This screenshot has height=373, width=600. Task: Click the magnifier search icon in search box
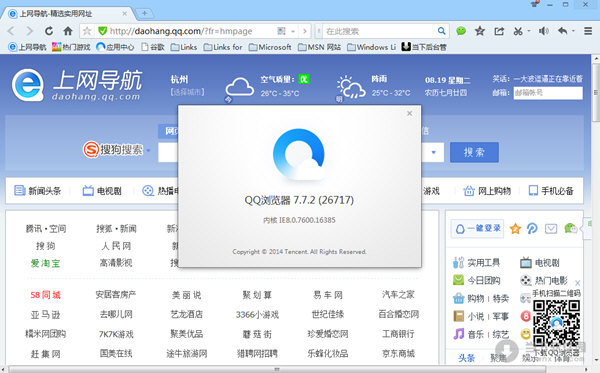[441, 31]
